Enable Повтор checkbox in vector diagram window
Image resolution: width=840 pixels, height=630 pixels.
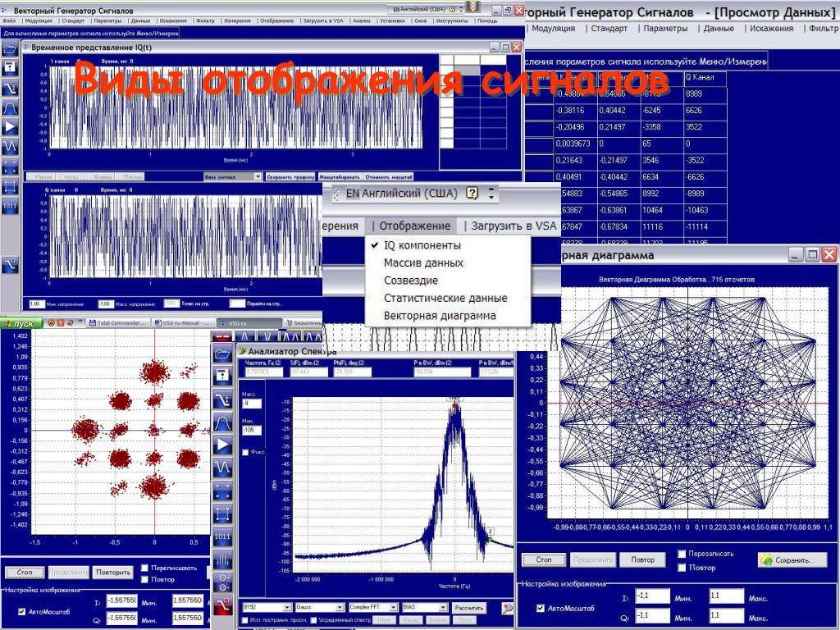point(682,568)
